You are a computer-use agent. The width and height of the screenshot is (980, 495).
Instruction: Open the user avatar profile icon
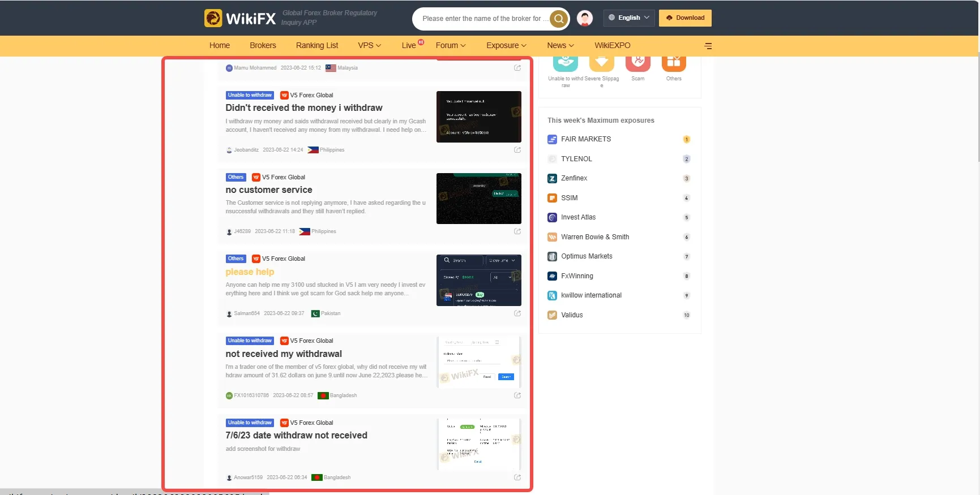coord(585,18)
